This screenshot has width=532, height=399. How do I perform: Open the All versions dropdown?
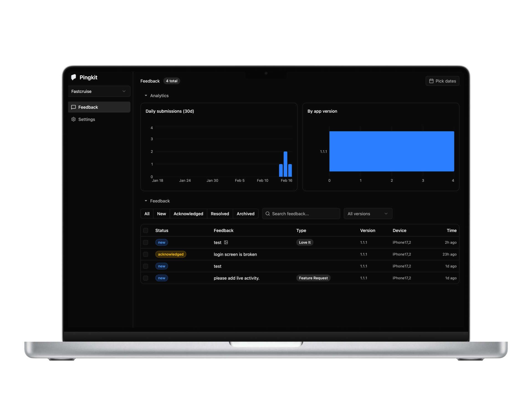(x=368, y=214)
